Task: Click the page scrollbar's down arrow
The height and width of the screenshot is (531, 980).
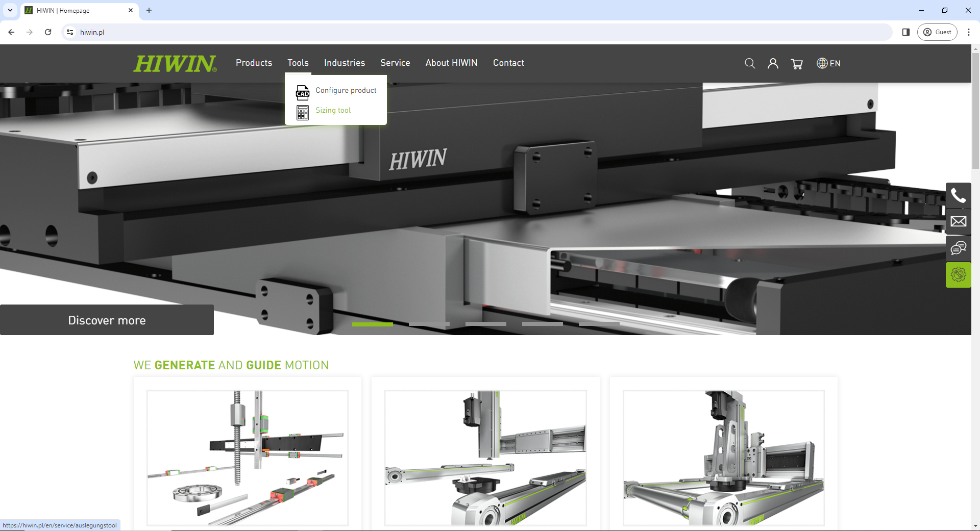Action: coord(975,526)
